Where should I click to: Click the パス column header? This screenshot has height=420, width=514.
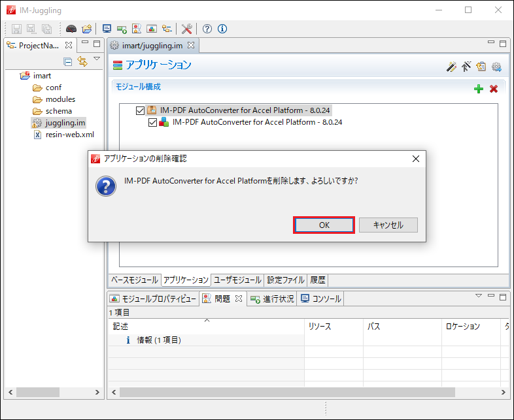click(402, 326)
